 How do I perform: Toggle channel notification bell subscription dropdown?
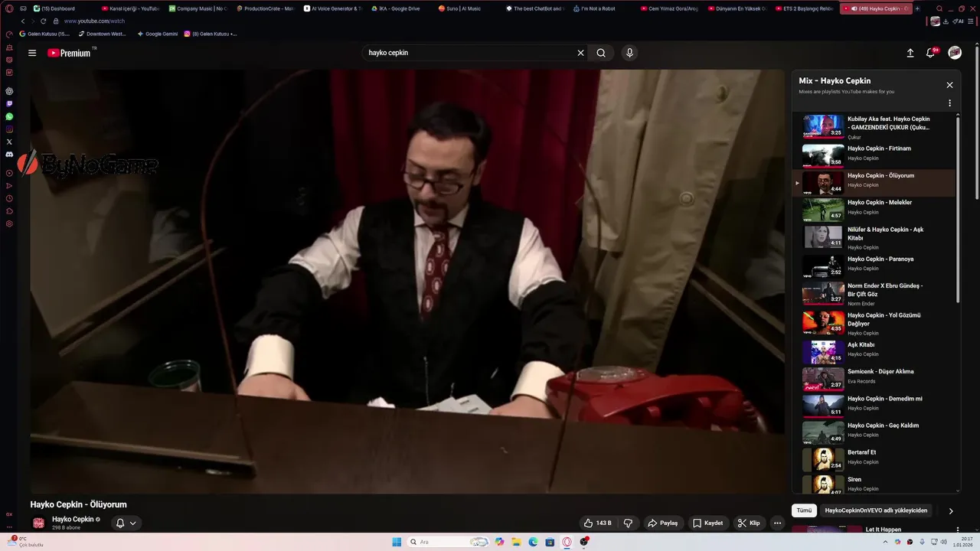(x=126, y=523)
